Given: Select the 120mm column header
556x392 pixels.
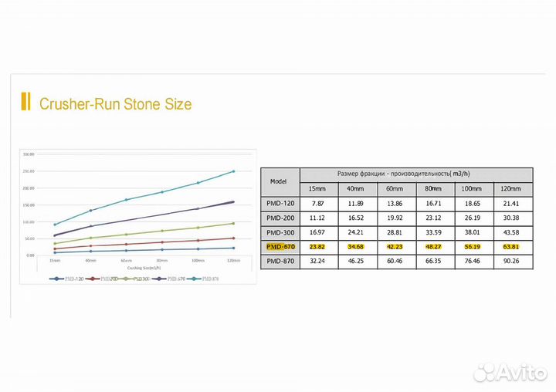Looking at the screenshot, I should coord(511,188).
